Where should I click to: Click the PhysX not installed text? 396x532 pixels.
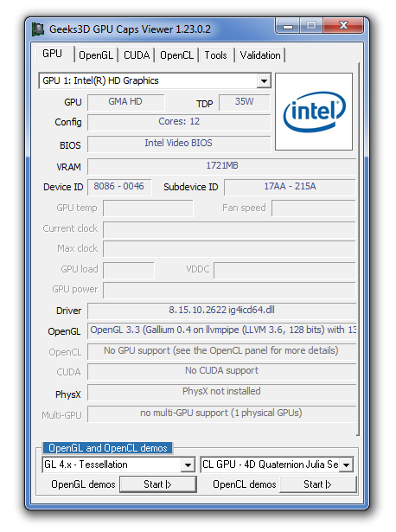point(221,392)
